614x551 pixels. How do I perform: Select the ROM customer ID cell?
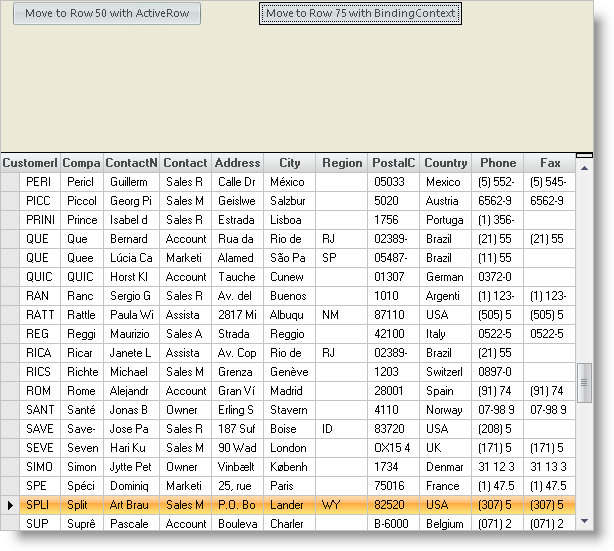click(x=40, y=391)
